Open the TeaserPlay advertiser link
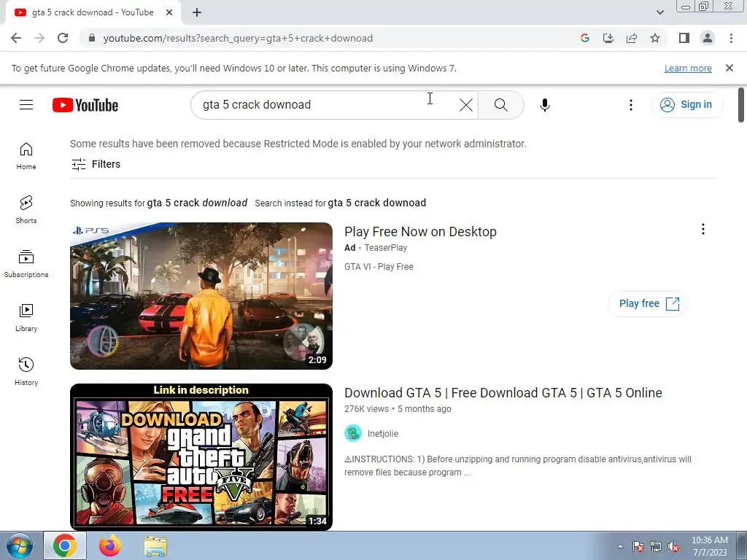Image resolution: width=747 pixels, height=560 pixels. [x=385, y=248]
